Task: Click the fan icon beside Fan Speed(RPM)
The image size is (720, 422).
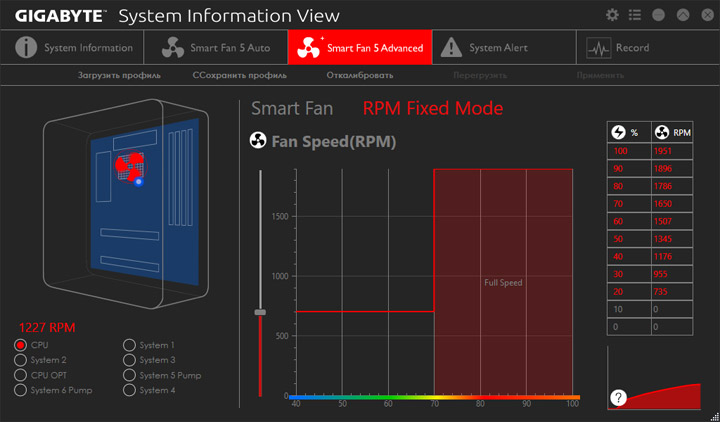Action: (258, 141)
